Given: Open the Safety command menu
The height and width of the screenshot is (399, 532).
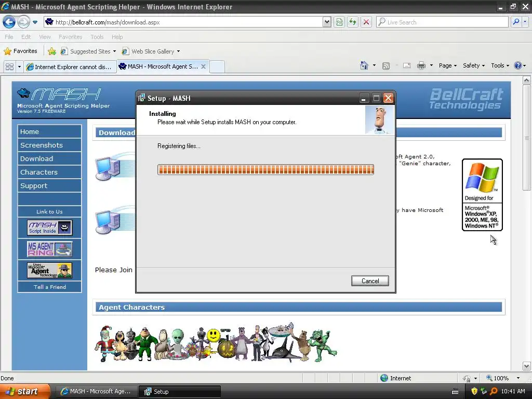Looking at the screenshot, I should point(474,65).
